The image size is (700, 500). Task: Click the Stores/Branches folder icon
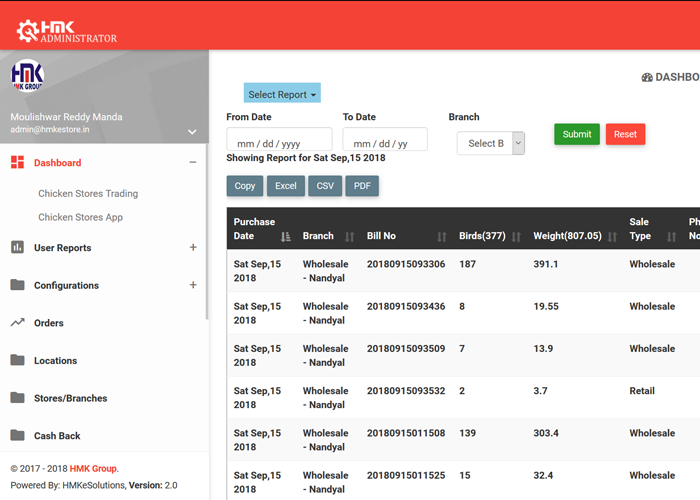[x=17, y=398]
